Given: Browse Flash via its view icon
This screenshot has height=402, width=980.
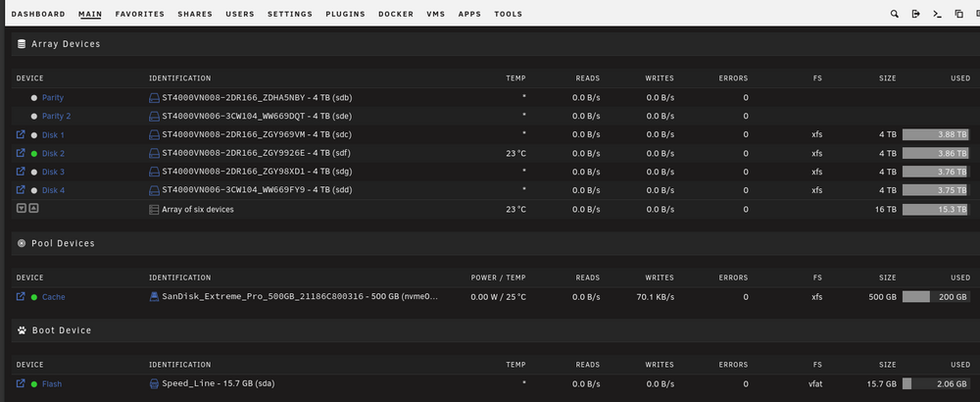Looking at the screenshot, I should click(x=21, y=383).
